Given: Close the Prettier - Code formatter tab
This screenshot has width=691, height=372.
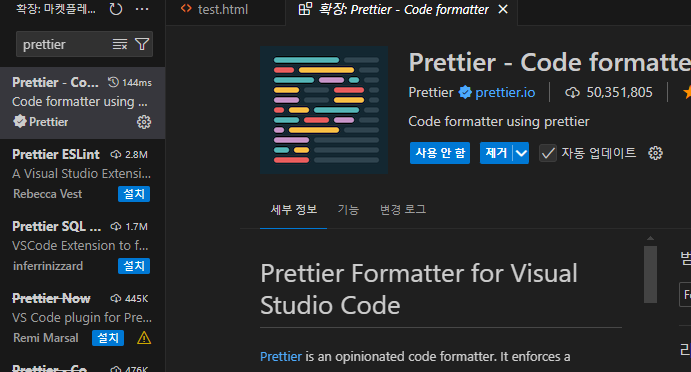Looking at the screenshot, I should tap(503, 9).
